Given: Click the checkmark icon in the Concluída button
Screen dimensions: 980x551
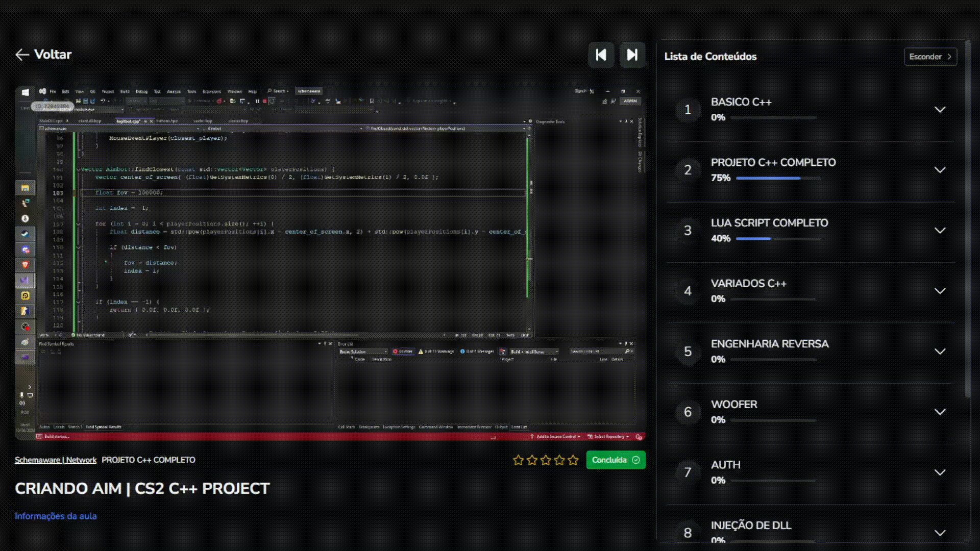Looking at the screenshot, I should click(635, 460).
